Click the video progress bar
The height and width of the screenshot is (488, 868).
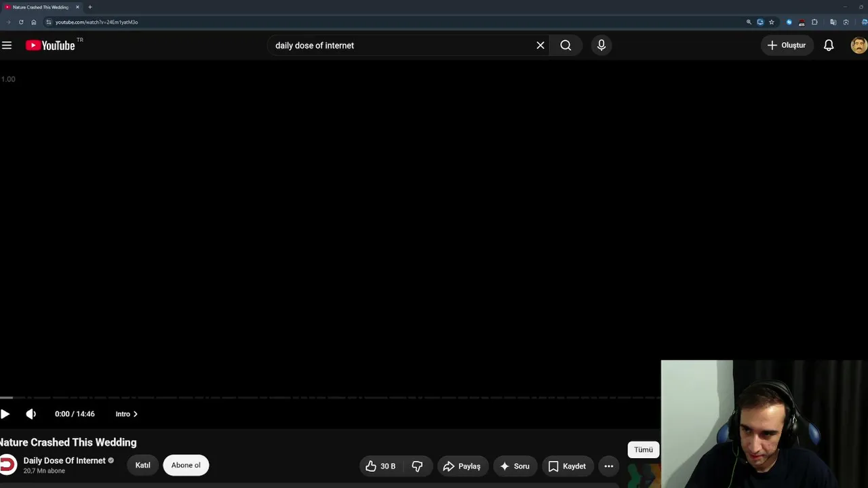pyautogui.click(x=330, y=398)
